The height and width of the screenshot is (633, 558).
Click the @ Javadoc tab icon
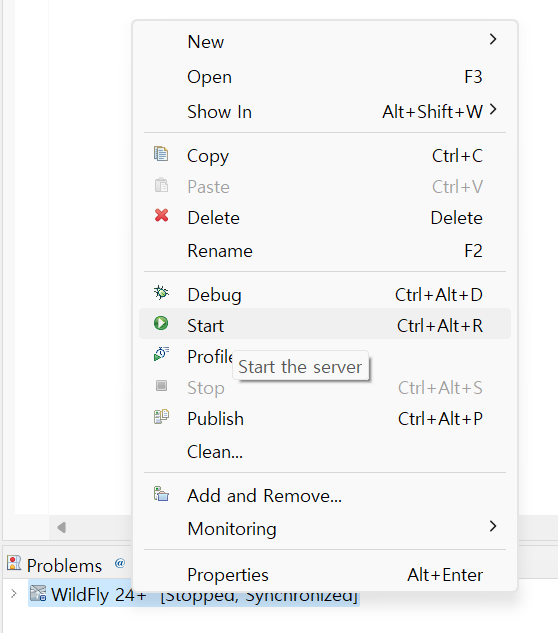coord(120,563)
